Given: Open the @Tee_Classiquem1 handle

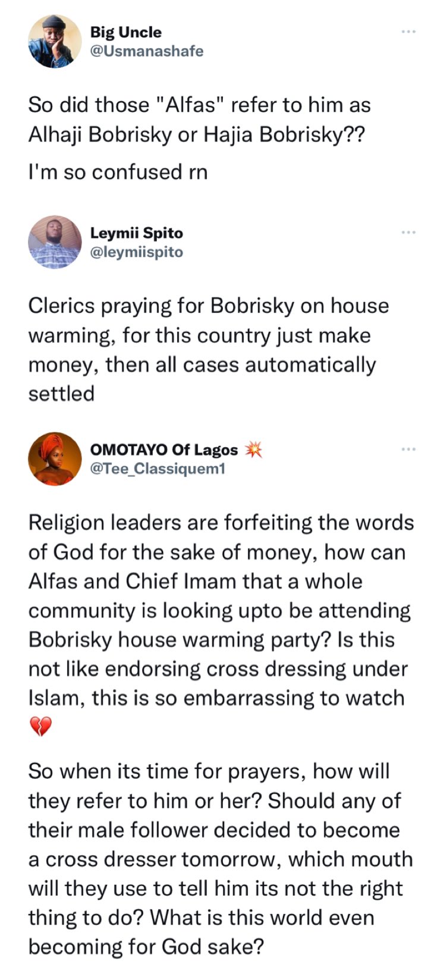Looking at the screenshot, I should coord(158,469).
